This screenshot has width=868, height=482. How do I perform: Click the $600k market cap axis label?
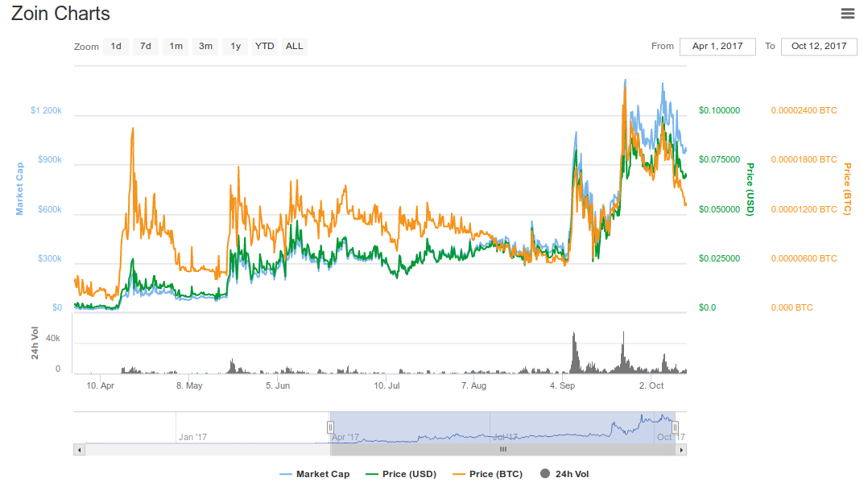pyautogui.click(x=50, y=210)
